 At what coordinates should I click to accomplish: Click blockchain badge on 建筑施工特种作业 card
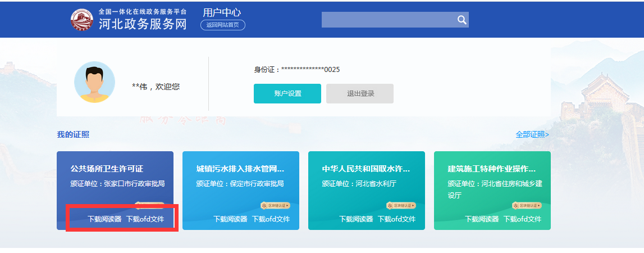point(527,205)
